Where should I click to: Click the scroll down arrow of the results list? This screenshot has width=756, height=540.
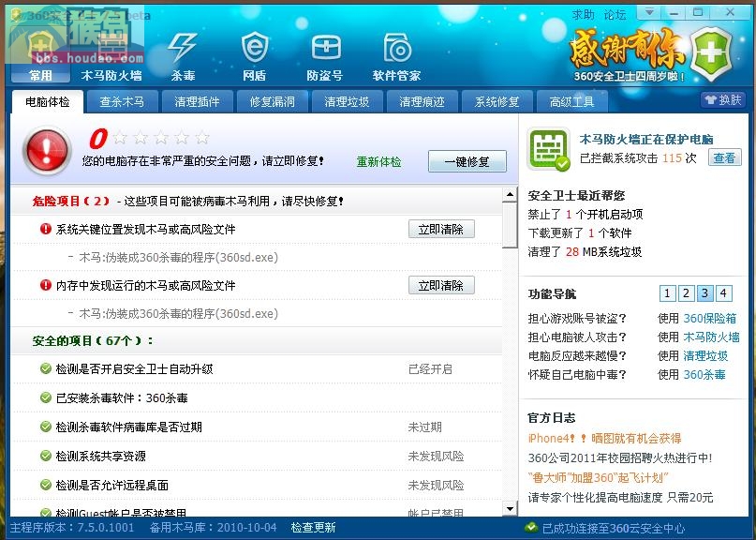point(510,508)
